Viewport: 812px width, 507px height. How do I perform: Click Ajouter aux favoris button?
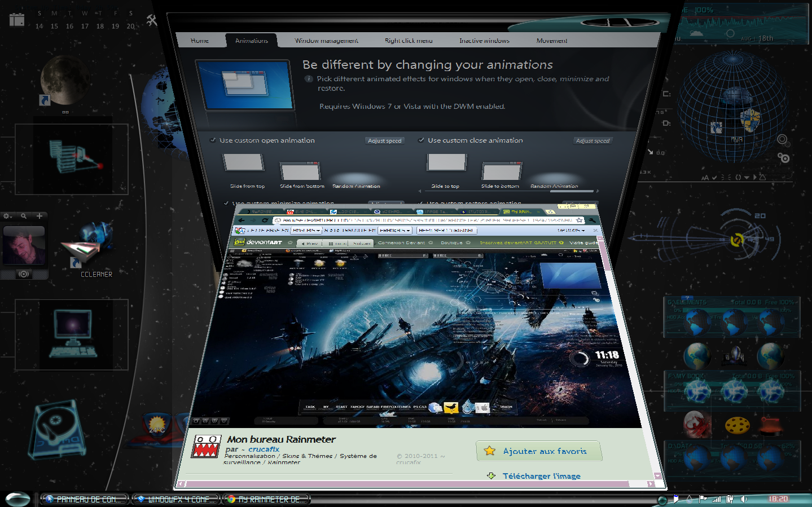539,451
